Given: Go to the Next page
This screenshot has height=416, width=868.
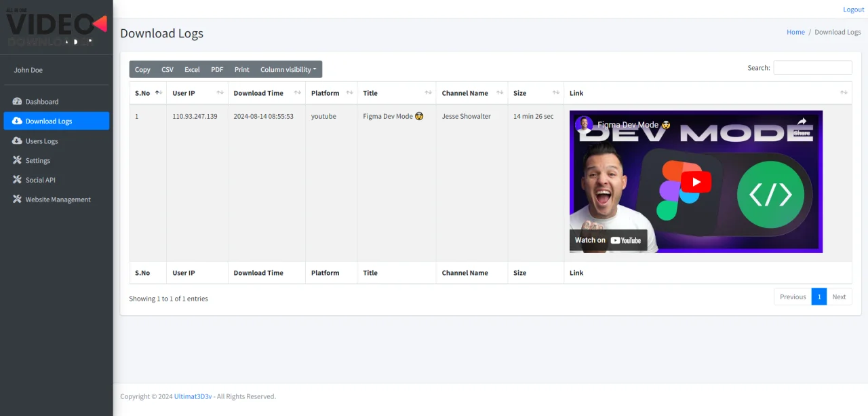Looking at the screenshot, I should 839,297.
